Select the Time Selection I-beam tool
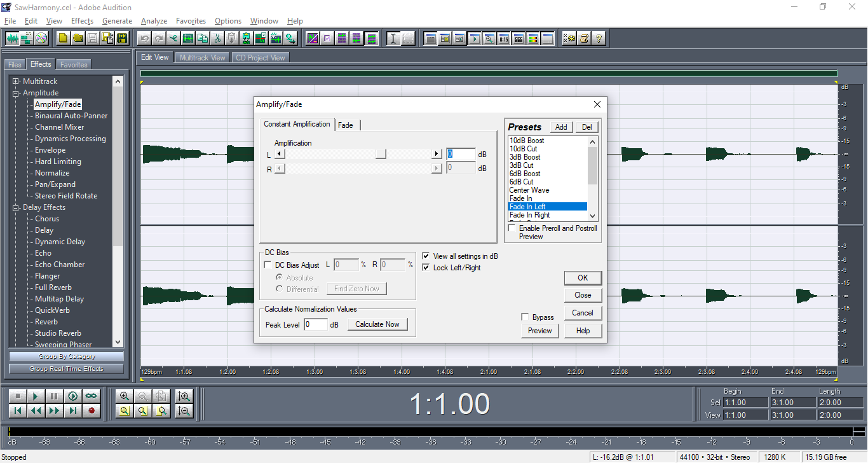This screenshot has height=463, width=868. pyautogui.click(x=393, y=38)
